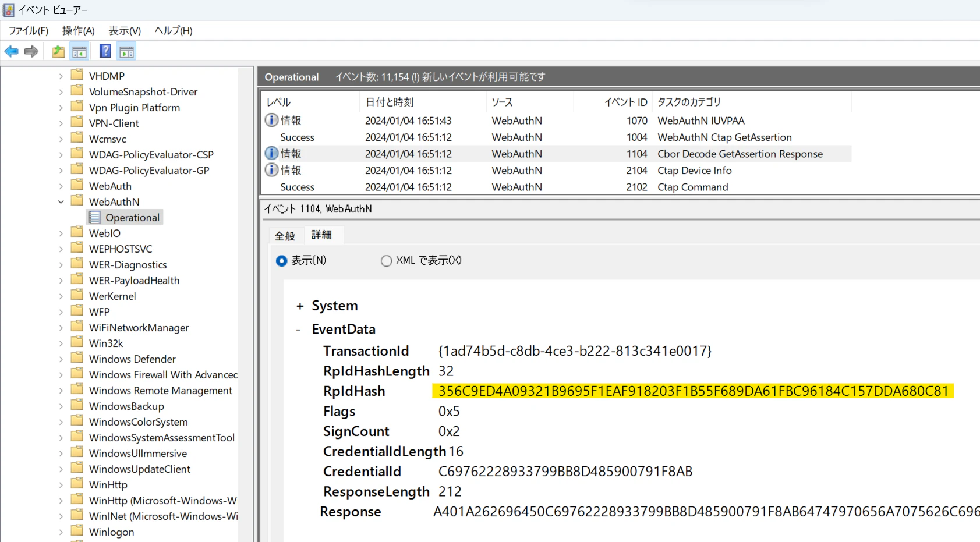The height and width of the screenshot is (542, 980).
Task: Click the Operational log icon in tree
Action: tap(95, 218)
